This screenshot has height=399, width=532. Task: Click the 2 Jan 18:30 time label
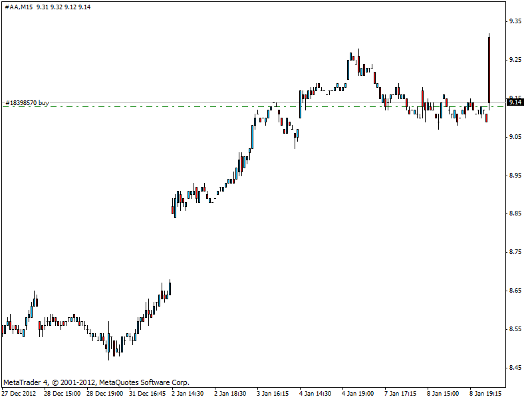(x=230, y=394)
